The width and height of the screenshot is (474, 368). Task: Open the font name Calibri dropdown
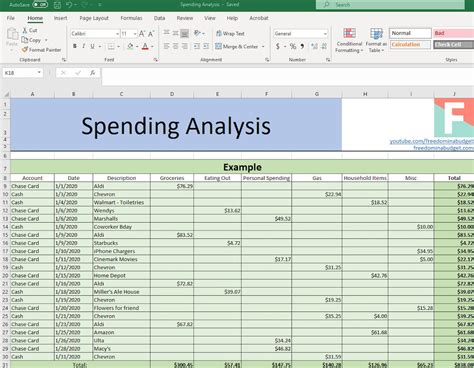click(117, 34)
